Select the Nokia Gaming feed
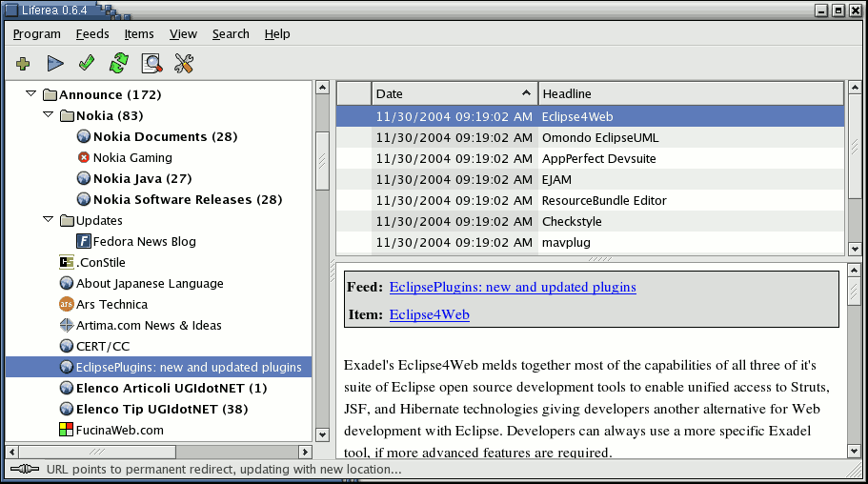 [132, 158]
